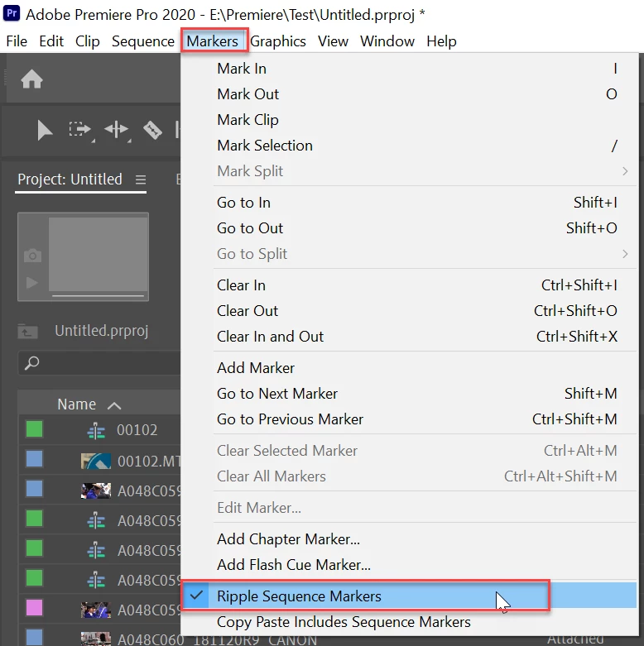Open the Project panel hamburger menu
The image size is (644, 646).
coord(141,179)
